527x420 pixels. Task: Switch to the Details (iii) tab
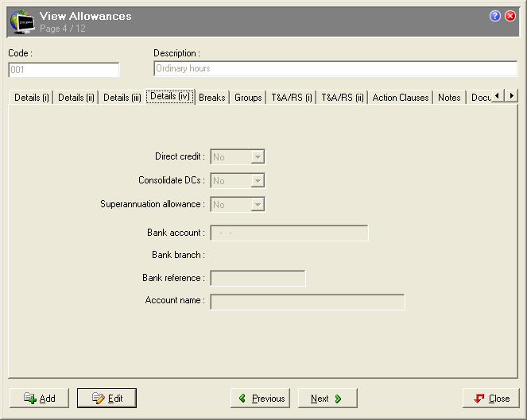[122, 98]
